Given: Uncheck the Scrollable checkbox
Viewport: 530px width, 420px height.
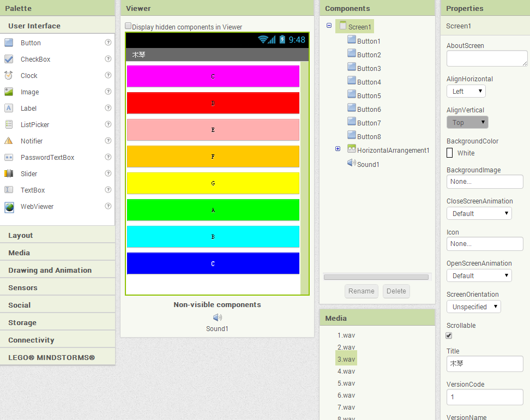Looking at the screenshot, I should tap(449, 335).
